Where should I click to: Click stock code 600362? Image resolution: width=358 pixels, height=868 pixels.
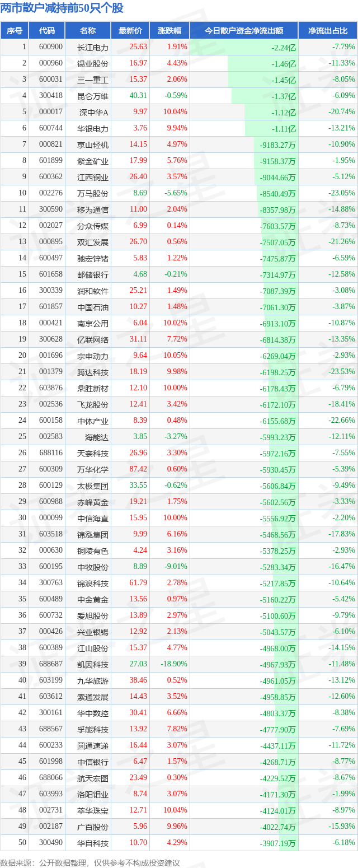click(x=51, y=177)
